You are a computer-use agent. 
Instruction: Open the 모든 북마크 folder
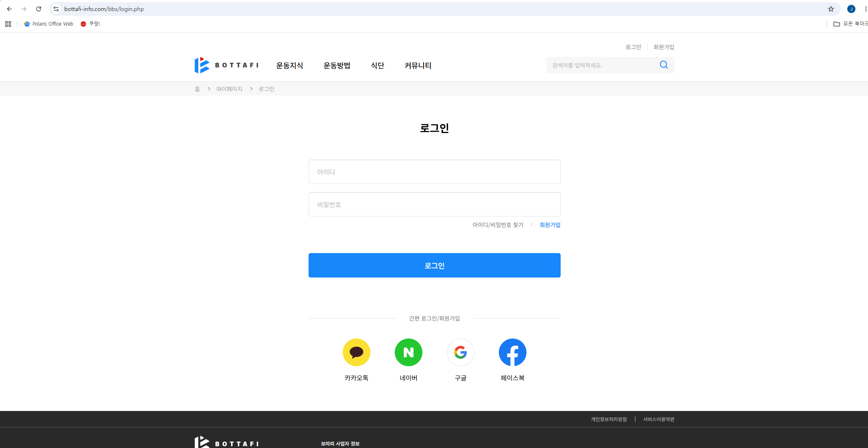click(x=851, y=24)
